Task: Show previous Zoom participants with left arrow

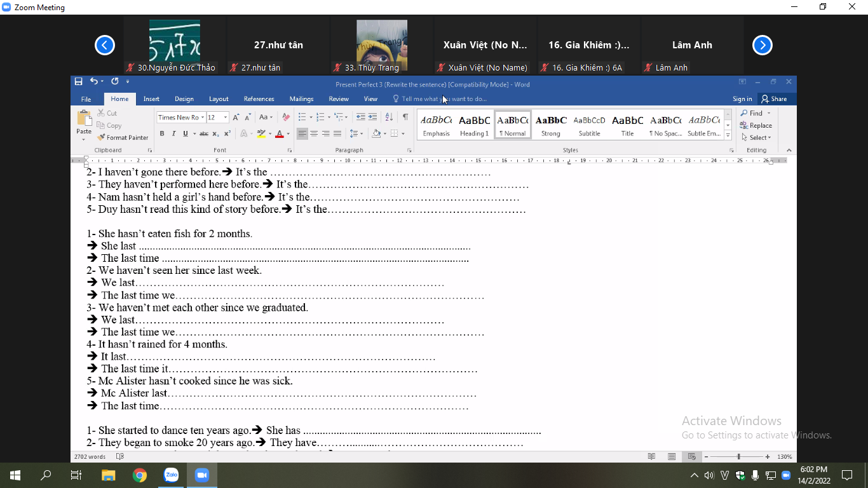Action: click(x=105, y=45)
